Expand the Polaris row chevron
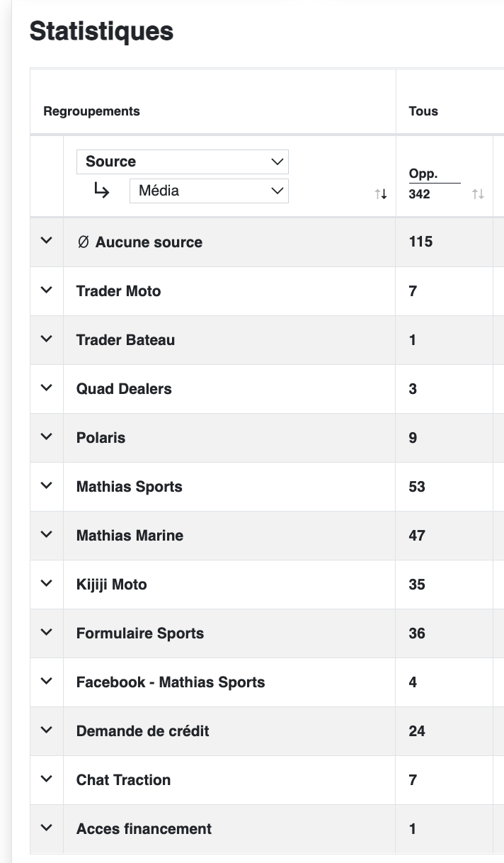 [47, 436]
